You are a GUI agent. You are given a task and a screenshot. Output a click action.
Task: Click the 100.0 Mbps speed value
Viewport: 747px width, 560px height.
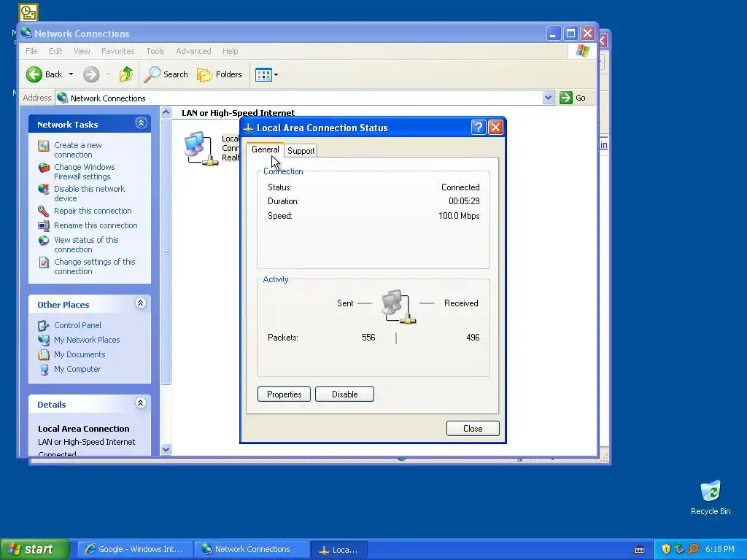click(x=459, y=216)
